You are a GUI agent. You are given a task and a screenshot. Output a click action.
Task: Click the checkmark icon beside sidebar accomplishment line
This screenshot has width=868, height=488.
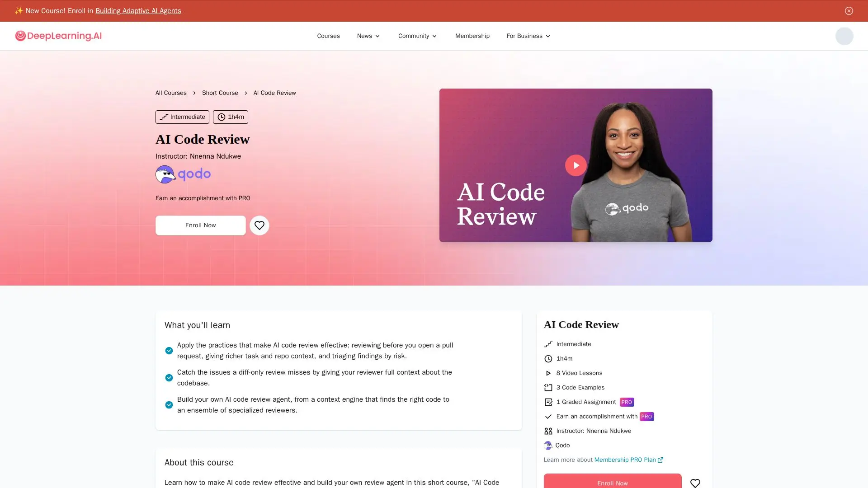[x=548, y=417]
